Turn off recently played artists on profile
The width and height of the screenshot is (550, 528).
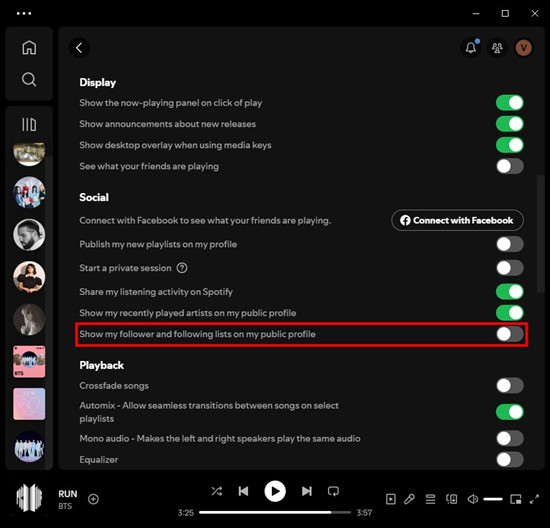tap(510, 313)
